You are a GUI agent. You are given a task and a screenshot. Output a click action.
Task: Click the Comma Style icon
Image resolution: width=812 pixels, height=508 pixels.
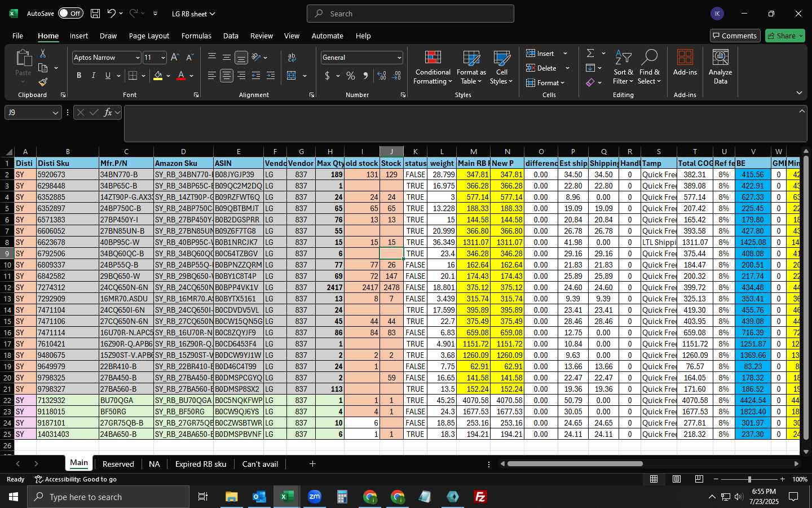click(x=365, y=76)
